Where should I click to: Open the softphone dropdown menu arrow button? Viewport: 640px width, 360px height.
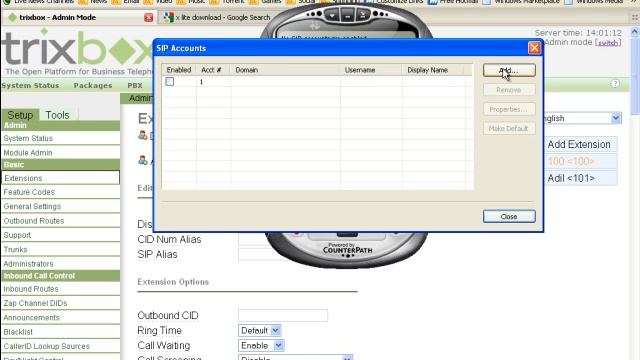[x=332, y=16]
